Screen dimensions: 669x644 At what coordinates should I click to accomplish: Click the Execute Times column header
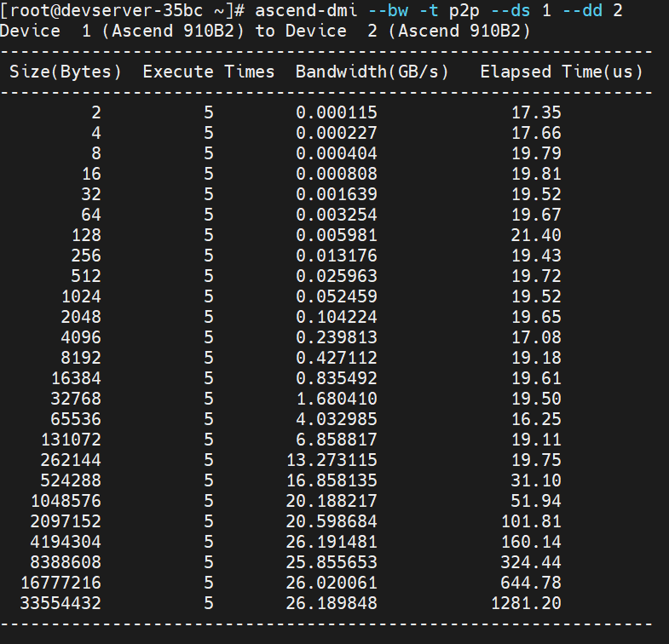[x=209, y=72]
